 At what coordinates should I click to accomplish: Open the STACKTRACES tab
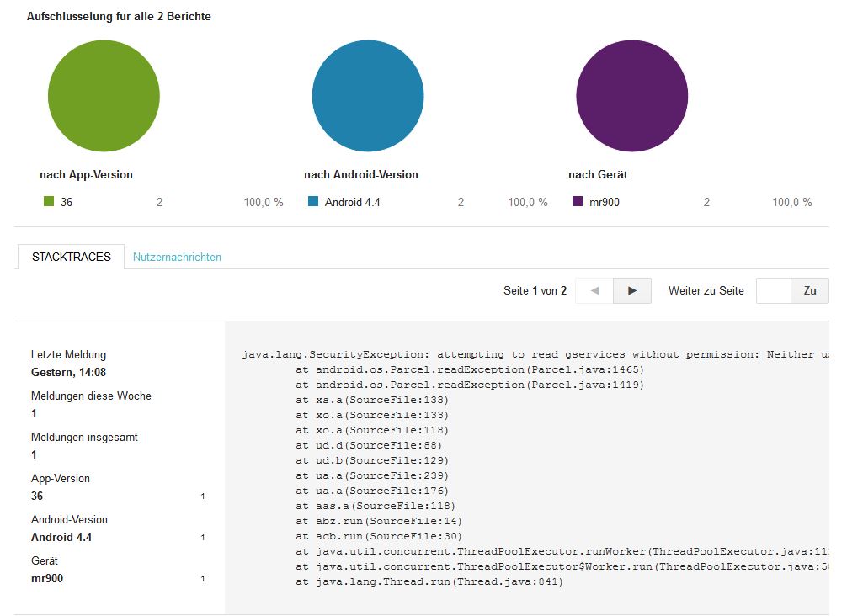pos(72,257)
